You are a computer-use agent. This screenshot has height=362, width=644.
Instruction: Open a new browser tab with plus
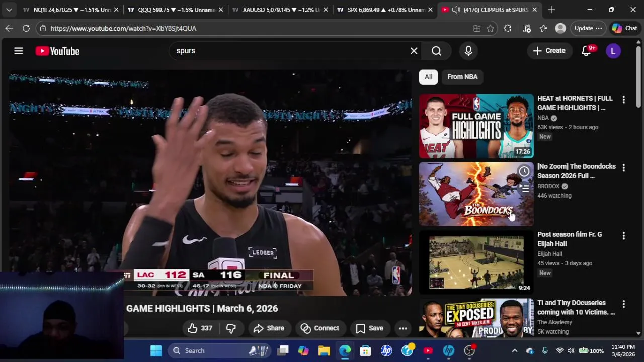(x=551, y=10)
